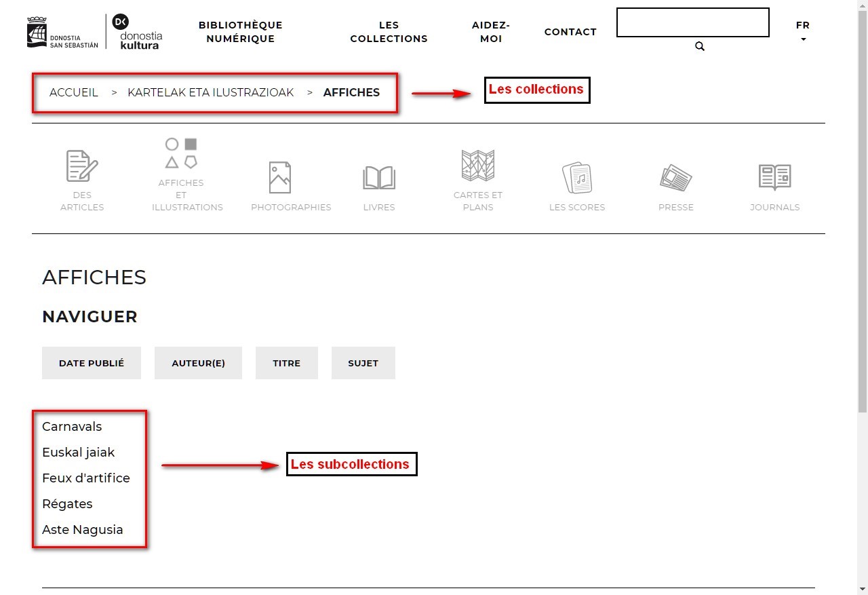868x595 pixels.
Task: Expand the FR language dropdown
Action: [x=803, y=32]
